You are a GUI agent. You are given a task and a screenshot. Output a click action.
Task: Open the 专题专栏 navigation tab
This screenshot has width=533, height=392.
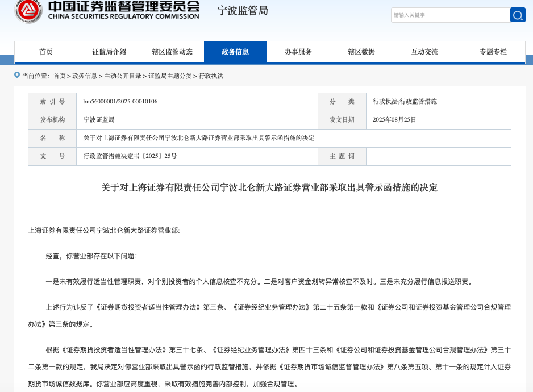click(493, 52)
